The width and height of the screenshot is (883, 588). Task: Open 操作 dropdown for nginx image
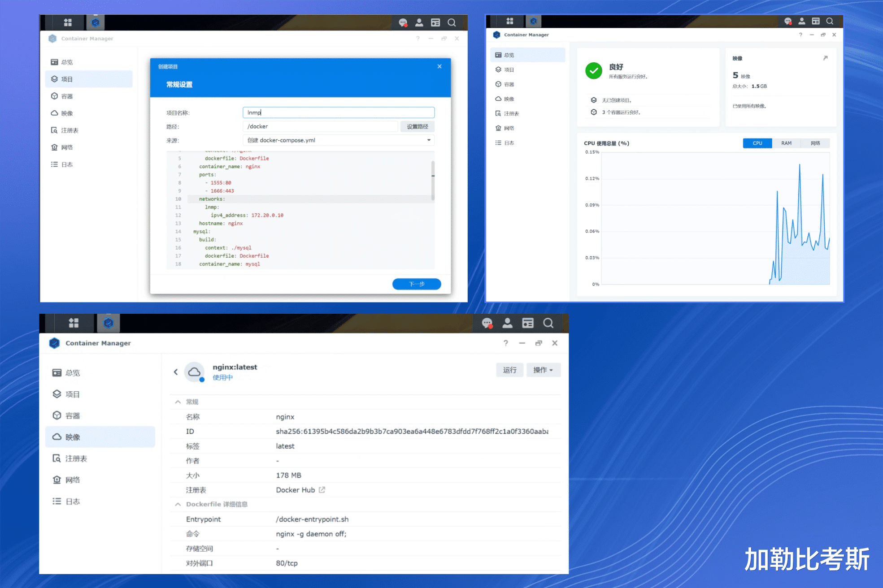543,370
